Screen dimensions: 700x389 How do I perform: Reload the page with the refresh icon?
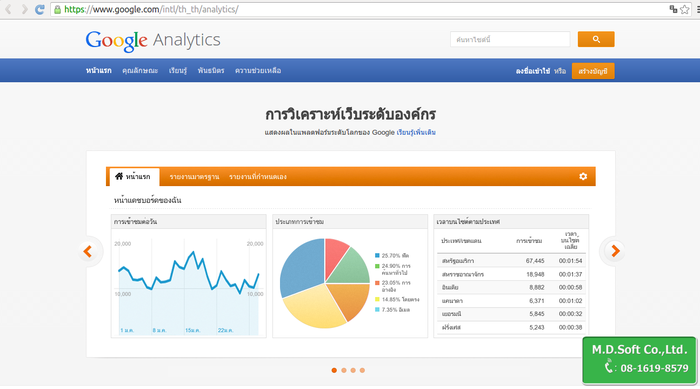[x=40, y=9]
